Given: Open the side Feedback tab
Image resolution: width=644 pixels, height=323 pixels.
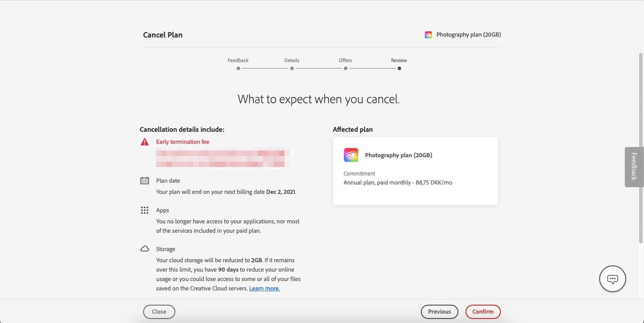Looking at the screenshot, I should coord(634,167).
